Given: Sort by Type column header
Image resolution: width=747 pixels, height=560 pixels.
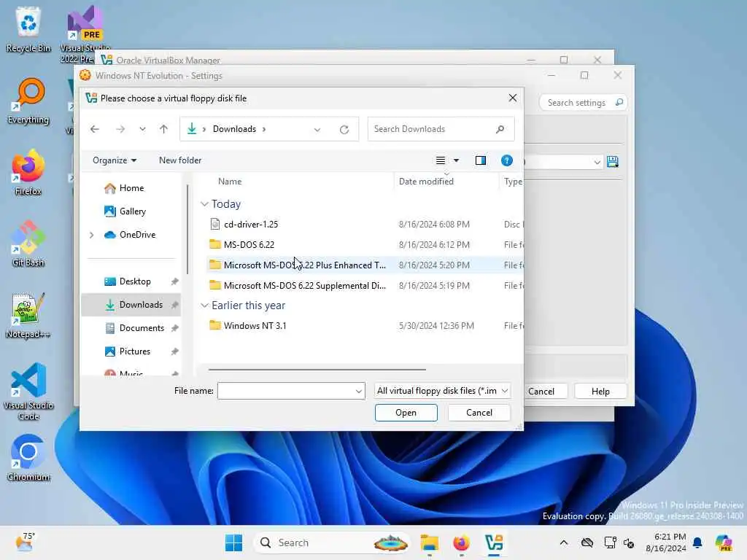Looking at the screenshot, I should tap(513, 182).
